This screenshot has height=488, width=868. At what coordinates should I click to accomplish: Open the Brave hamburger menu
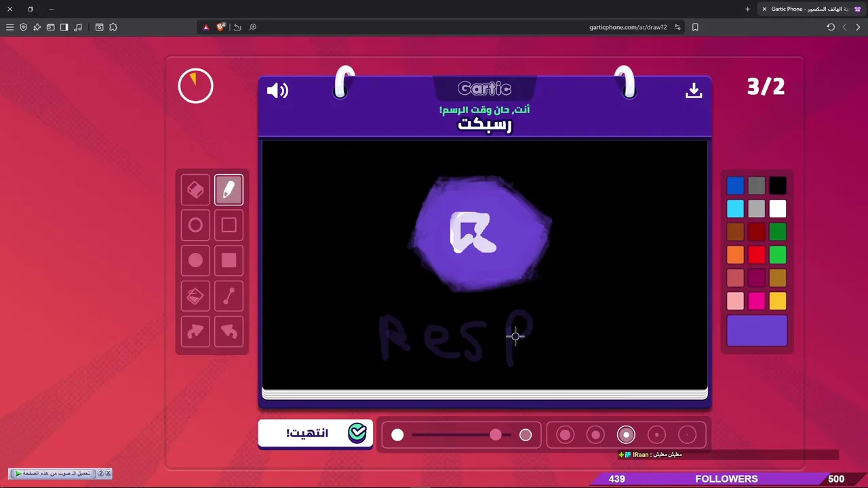(9, 27)
